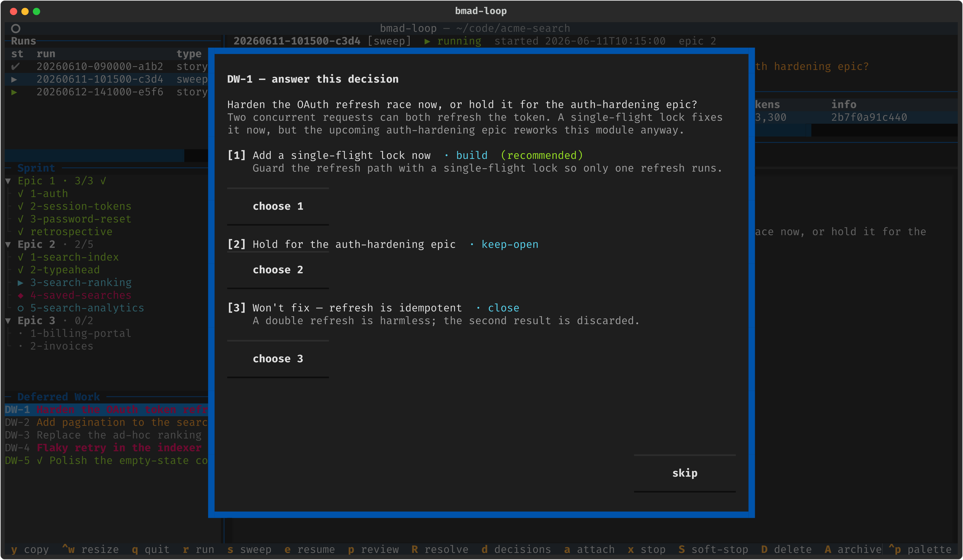Click the 'type' column header in Runs
The height and width of the screenshot is (560, 963).
(189, 54)
